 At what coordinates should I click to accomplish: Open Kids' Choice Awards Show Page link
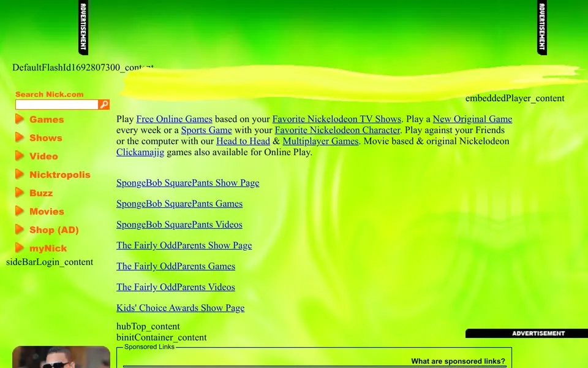pyautogui.click(x=180, y=308)
